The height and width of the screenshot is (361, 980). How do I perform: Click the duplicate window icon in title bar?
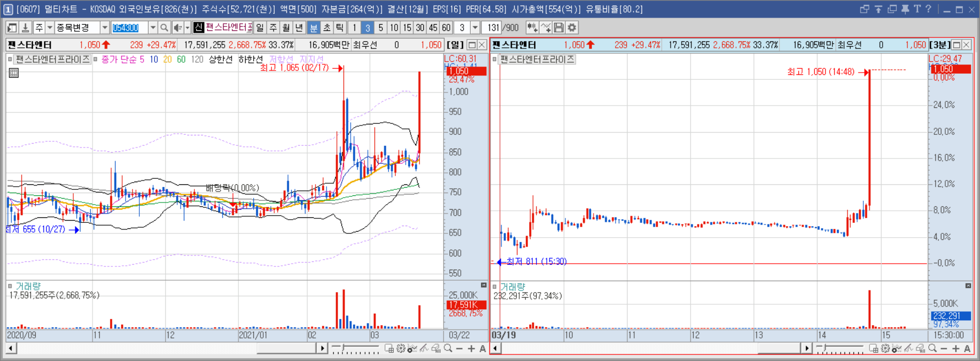892,9
